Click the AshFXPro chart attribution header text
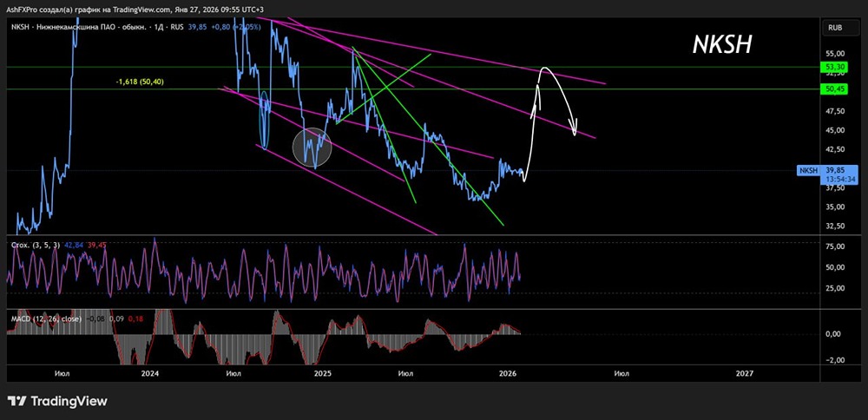The width and height of the screenshot is (868, 420). click(x=134, y=10)
